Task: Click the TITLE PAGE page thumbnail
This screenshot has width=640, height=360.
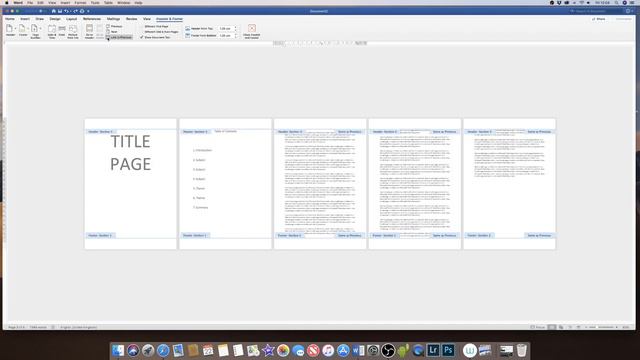Action: click(x=131, y=184)
